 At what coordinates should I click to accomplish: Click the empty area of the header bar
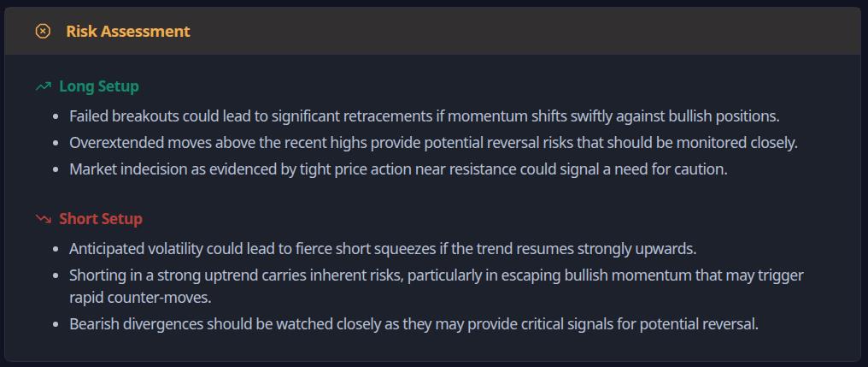tap(526, 32)
